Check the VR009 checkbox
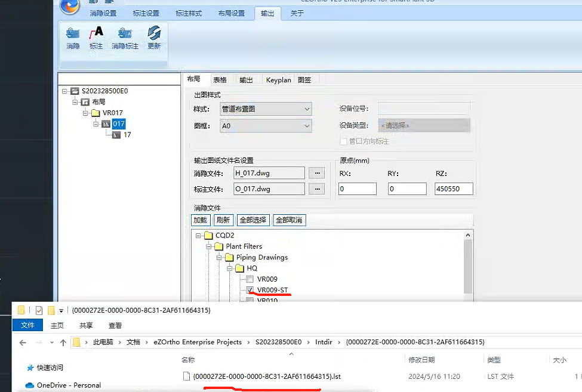This screenshot has width=582, height=392. 250,279
